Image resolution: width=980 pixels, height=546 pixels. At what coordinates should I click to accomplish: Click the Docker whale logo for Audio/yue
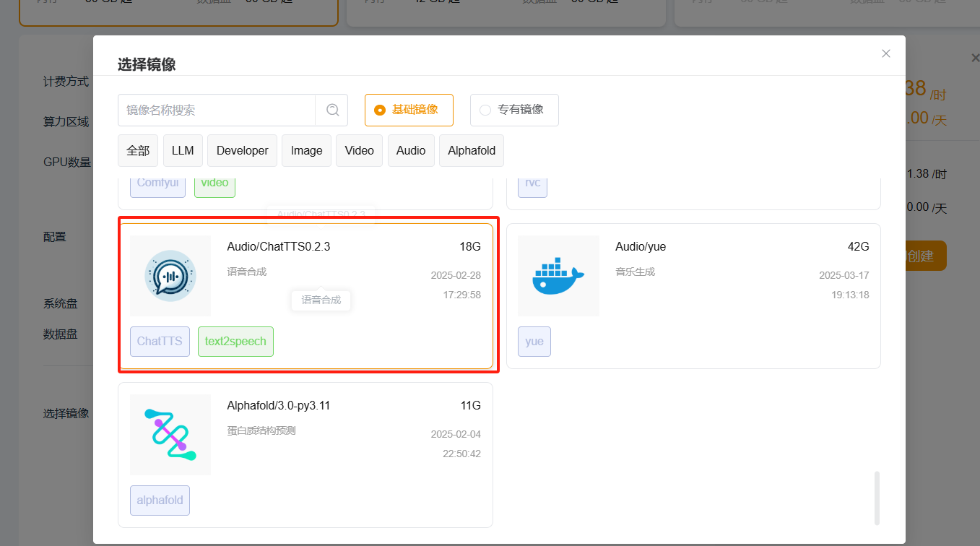pyautogui.click(x=558, y=276)
